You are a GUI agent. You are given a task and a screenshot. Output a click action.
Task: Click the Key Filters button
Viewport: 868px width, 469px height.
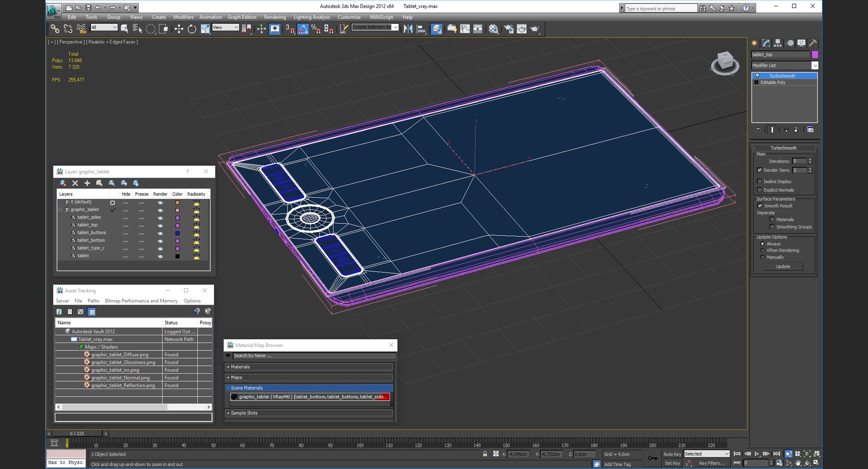point(711,463)
